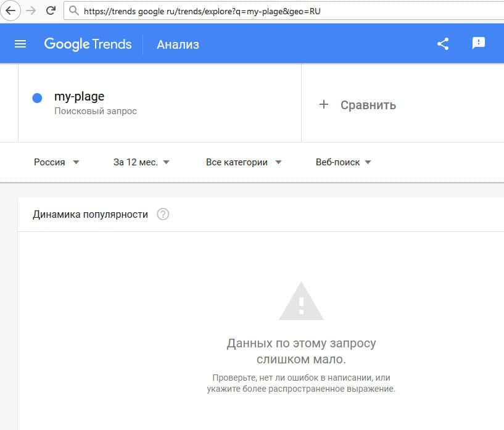Image resolution: width=504 pixels, height=430 pixels.
Task: Click the plus icon next to Сравнить
Action: [324, 104]
